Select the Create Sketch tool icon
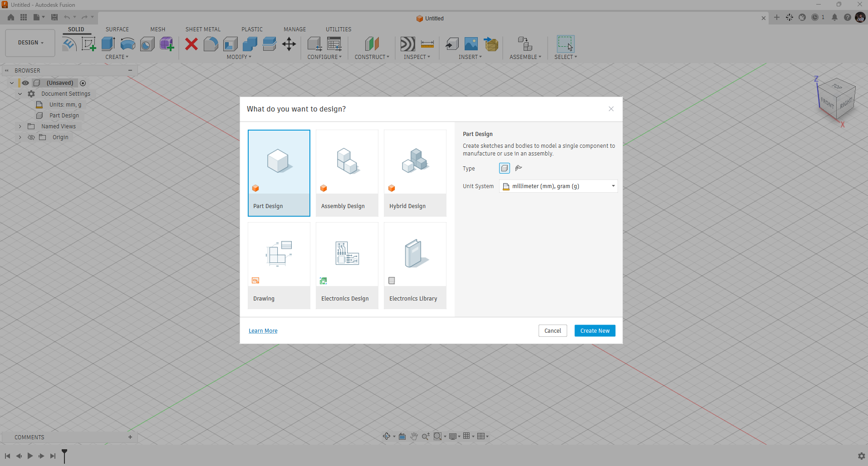The width and height of the screenshot is (868, 466). pyautogui.click(x=88, y=44)
